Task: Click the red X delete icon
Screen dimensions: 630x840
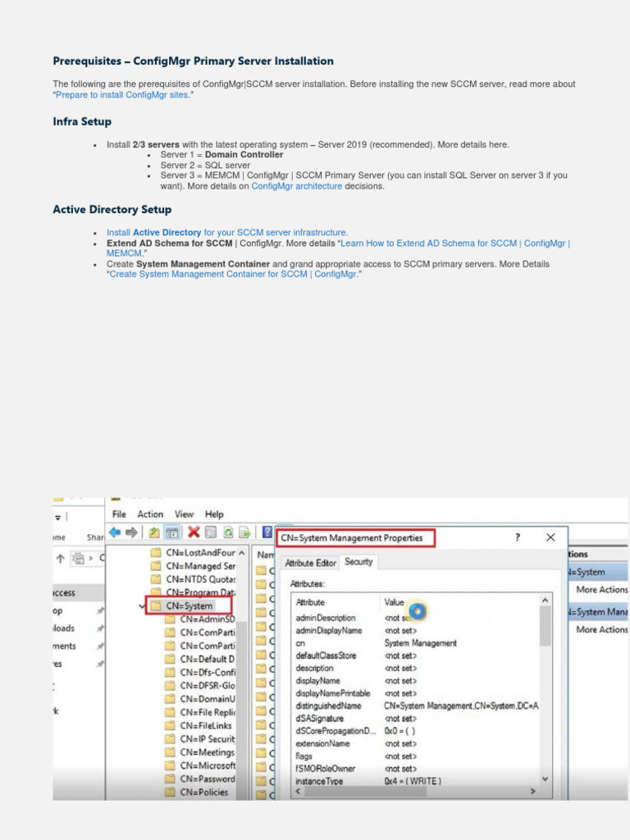Action: (x=194, y=532)
